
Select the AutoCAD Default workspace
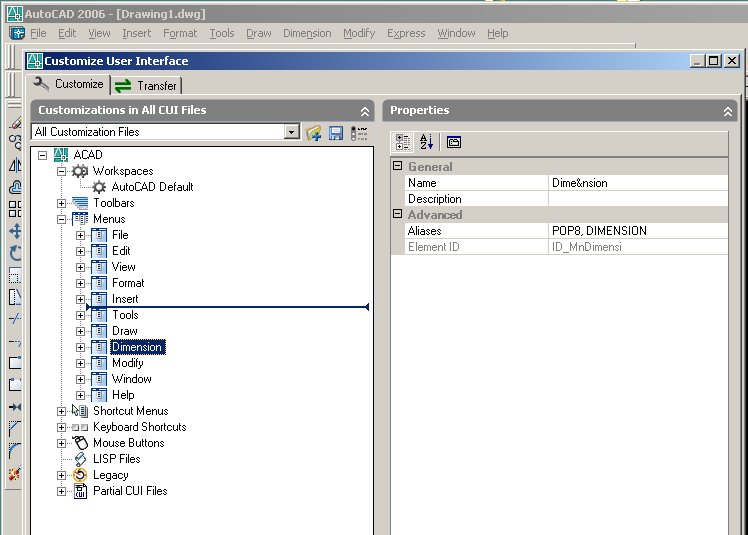[152, 187]
